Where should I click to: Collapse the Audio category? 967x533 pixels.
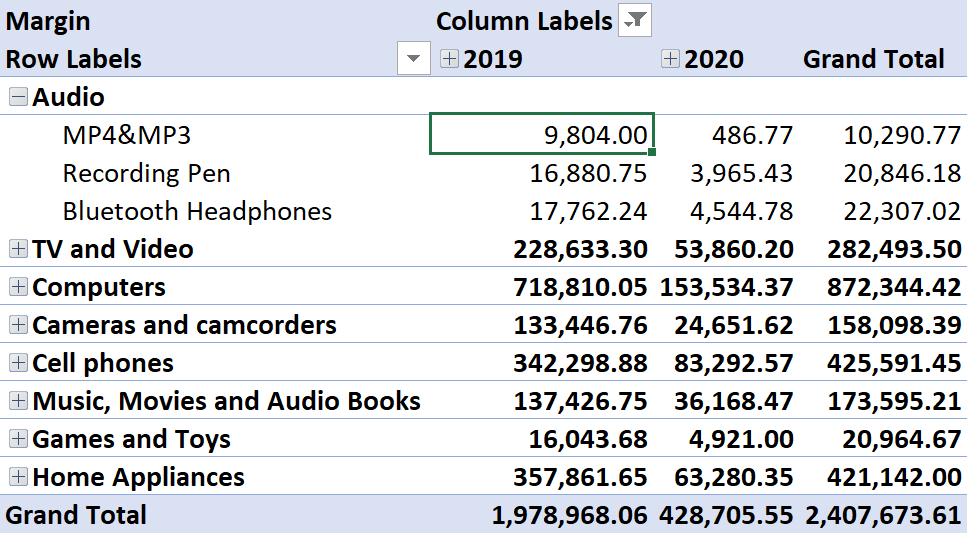(x=19, y=96)
